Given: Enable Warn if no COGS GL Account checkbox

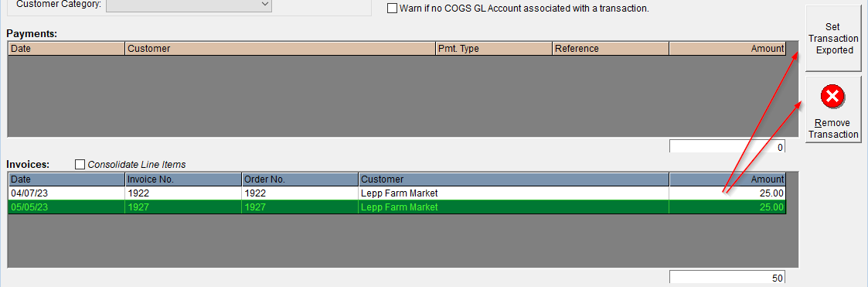Looking at the screenshot, I should (392, 9).
